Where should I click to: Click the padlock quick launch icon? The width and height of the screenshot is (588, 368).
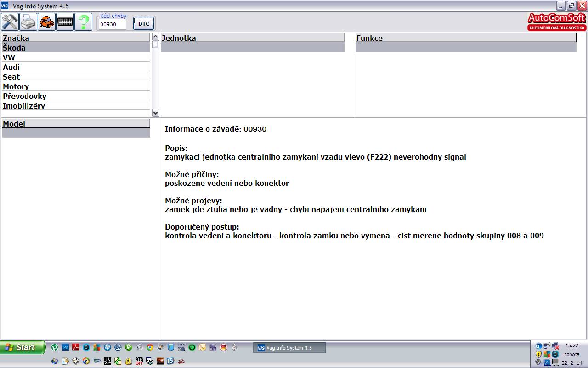point(234,347)
